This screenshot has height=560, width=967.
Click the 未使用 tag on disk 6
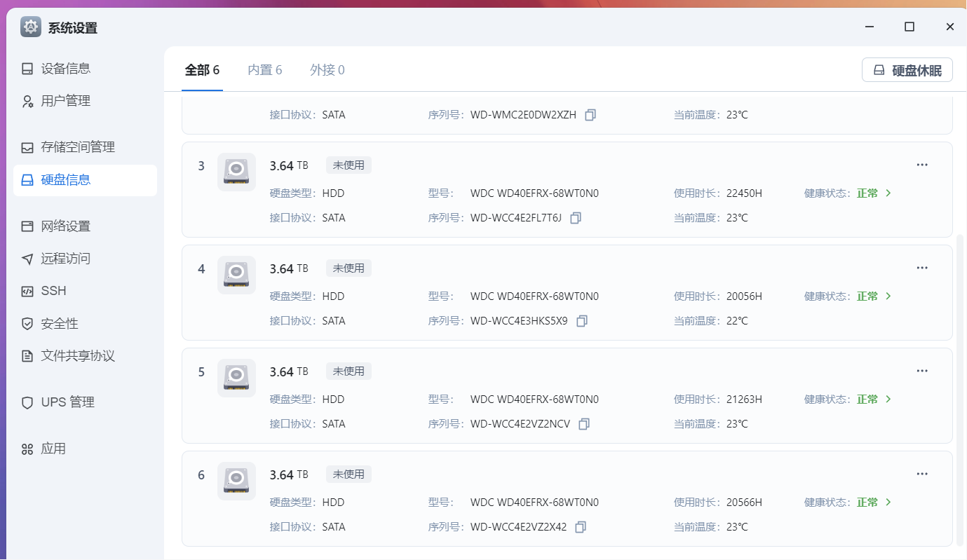coord(349,474)
